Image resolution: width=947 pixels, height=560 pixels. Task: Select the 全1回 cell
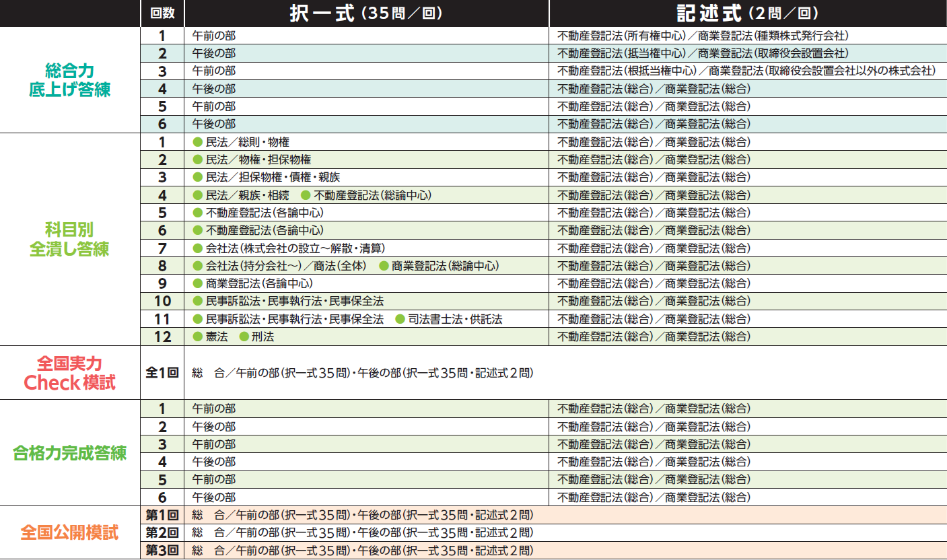point(164,372)
